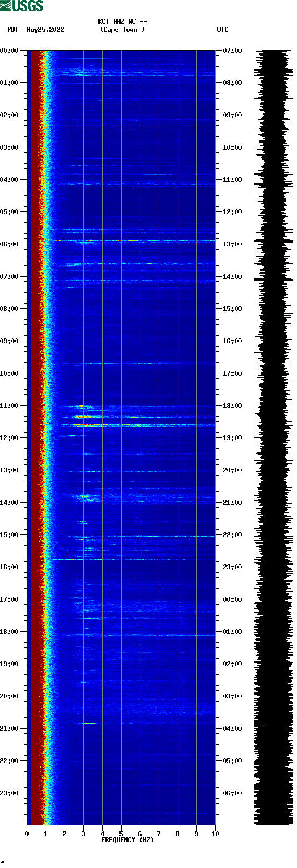Click the 18:00 PDT time label
The height and width of the screenshot is (868, 297).
10,632
